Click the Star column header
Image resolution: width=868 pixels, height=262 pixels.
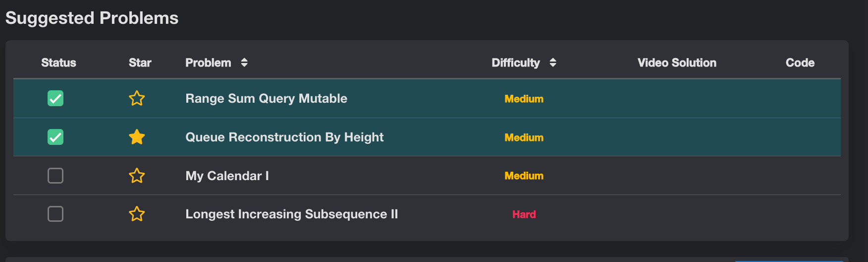[140, 63]
